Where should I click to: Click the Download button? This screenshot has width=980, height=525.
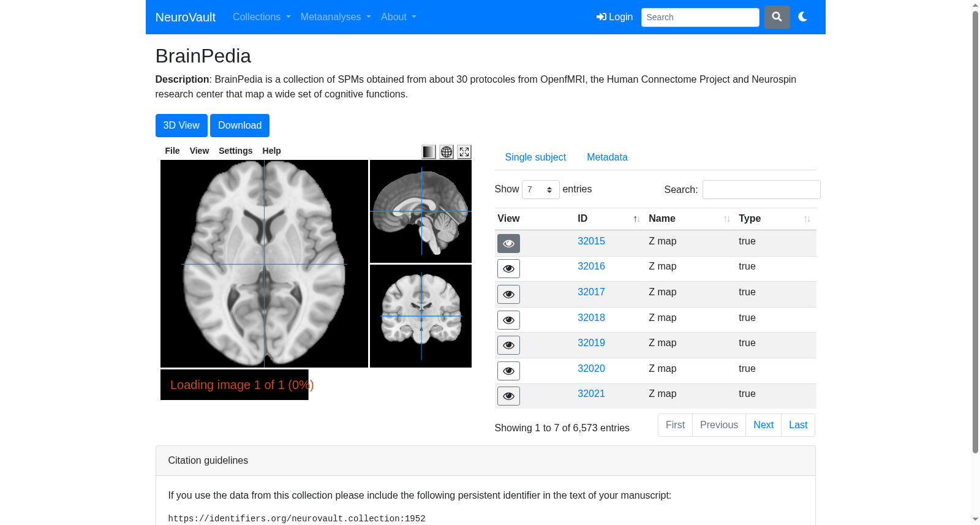coord(239,126)
